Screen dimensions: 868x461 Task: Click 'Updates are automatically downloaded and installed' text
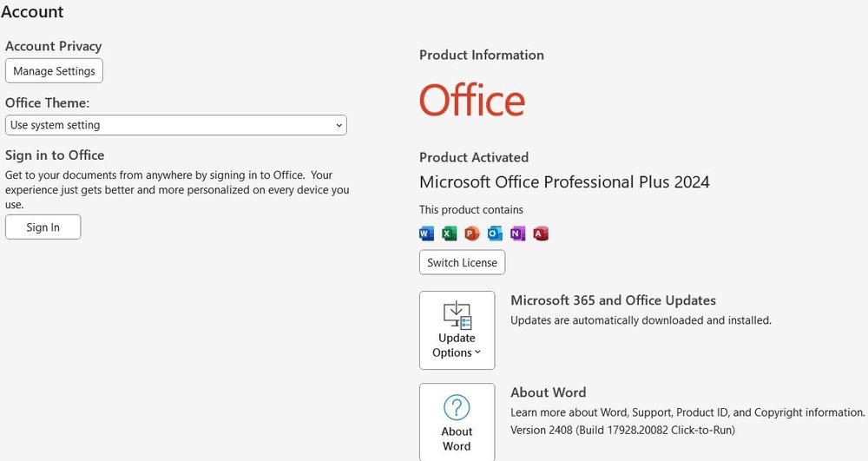click(641, 320)
